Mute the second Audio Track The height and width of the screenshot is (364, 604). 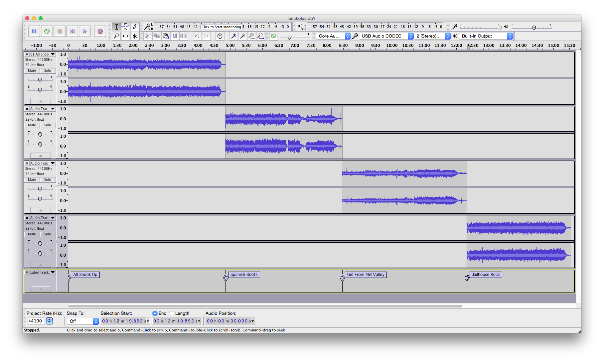click(x=32, y=125)
